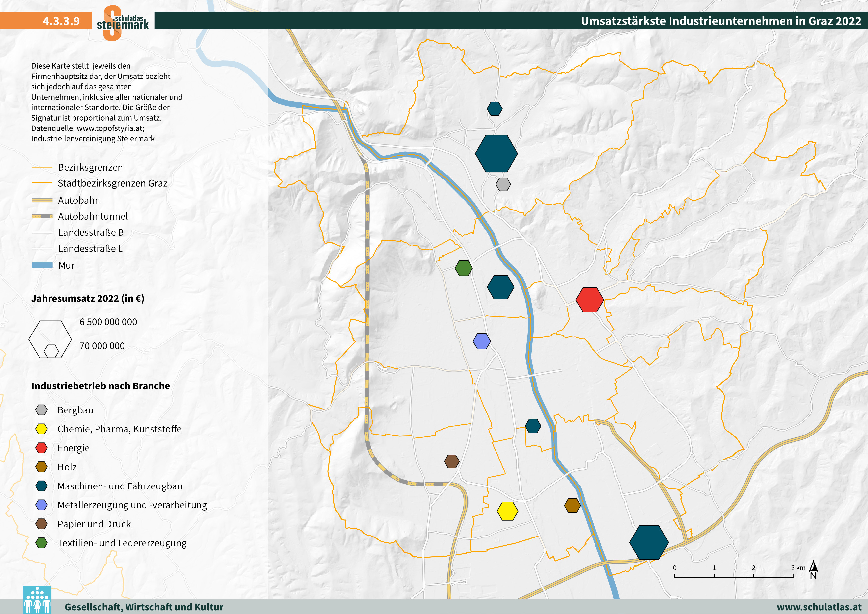The height and width of the screenshot is (614, 868).
Task: Click the Mur blue legend swatch
Action: (42, 265)
